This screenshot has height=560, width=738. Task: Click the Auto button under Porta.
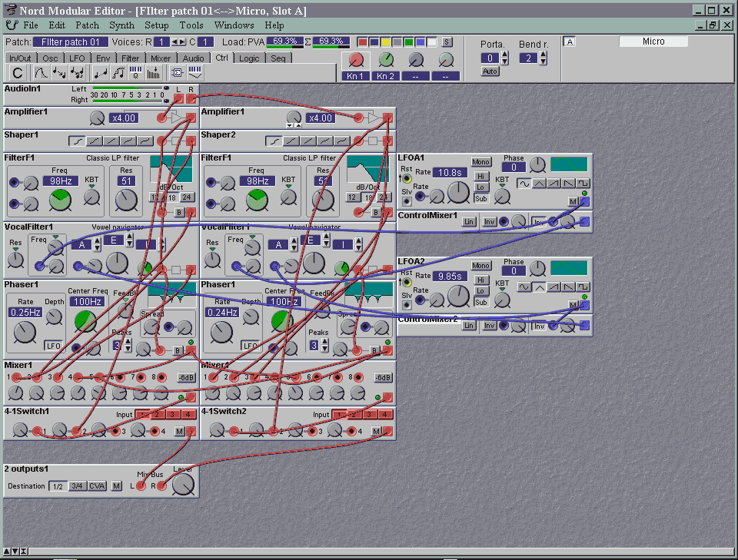490,71
